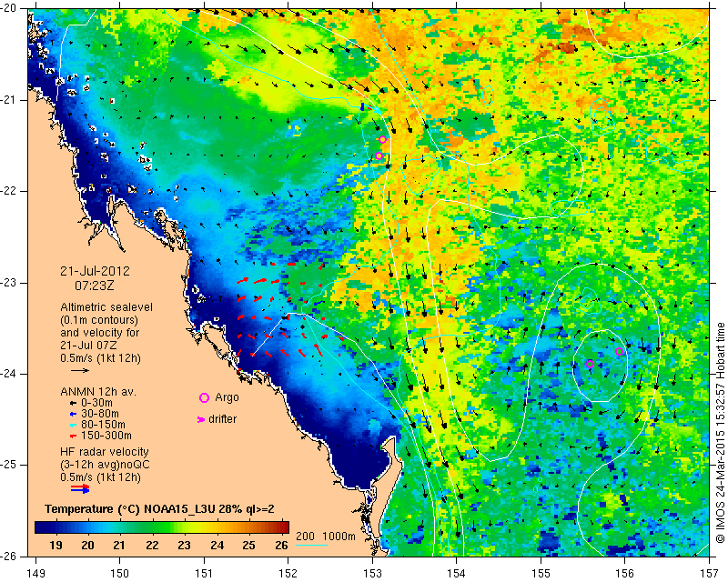Click the dark red 26° colorbar region
The height and width of the screenshot is (582, 728).
(x=281, y=527)
